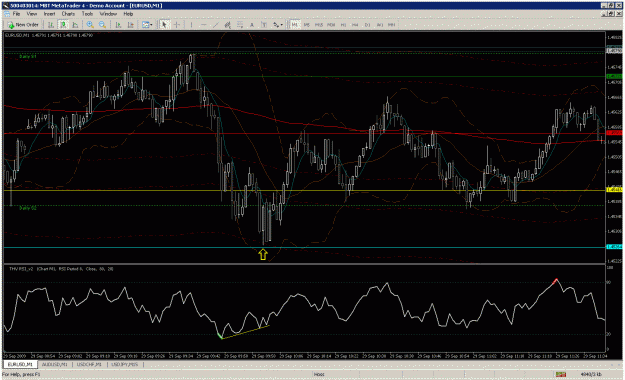This screenshot has width=625, height=380.
Task: Click the yellow up arrow below the candles
Action: 263,254
